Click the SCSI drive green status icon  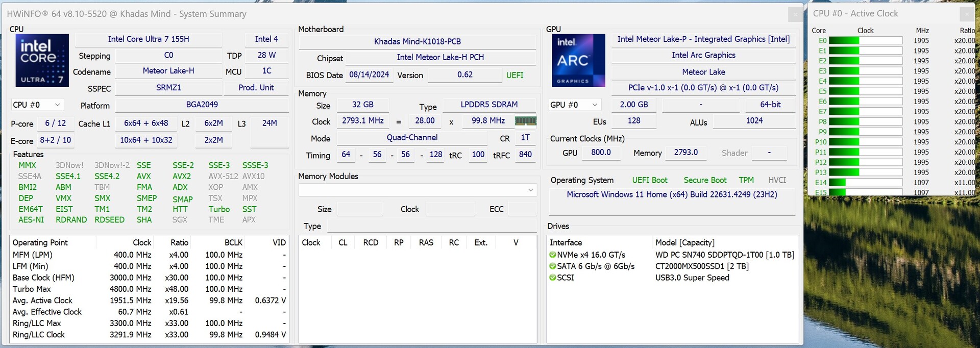[x=552, y=278]
